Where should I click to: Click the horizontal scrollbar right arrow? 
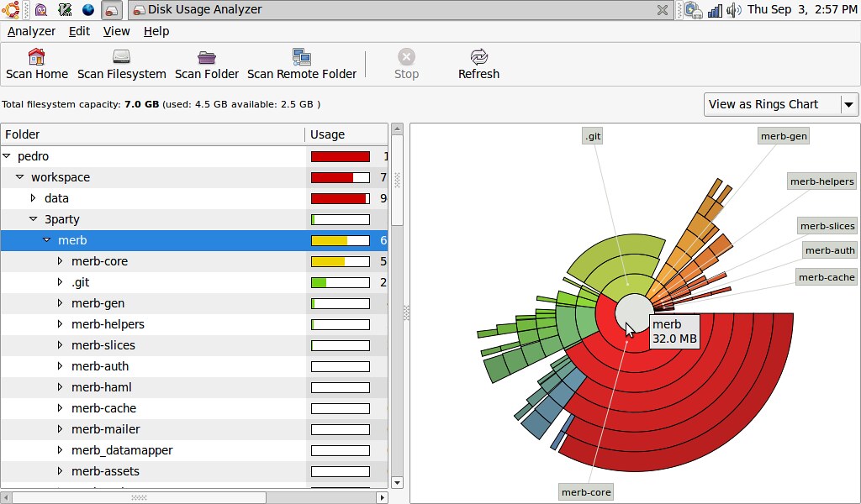[383, 497]
